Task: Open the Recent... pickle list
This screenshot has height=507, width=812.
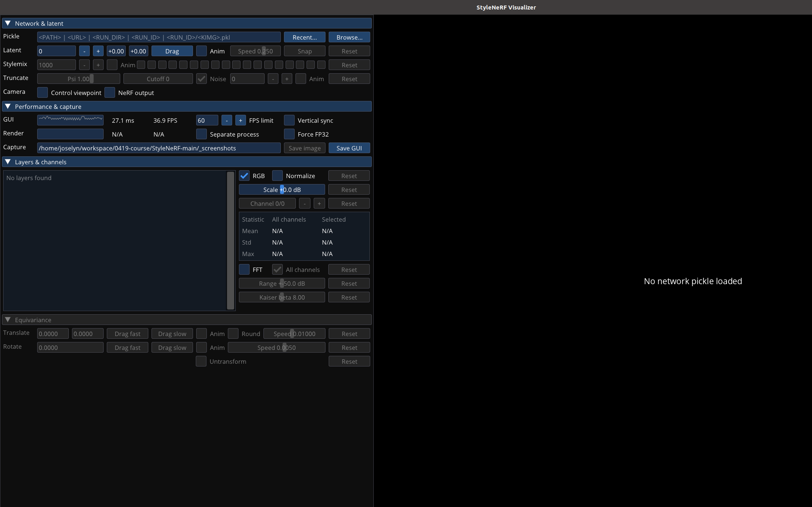Action: (305, 37)
